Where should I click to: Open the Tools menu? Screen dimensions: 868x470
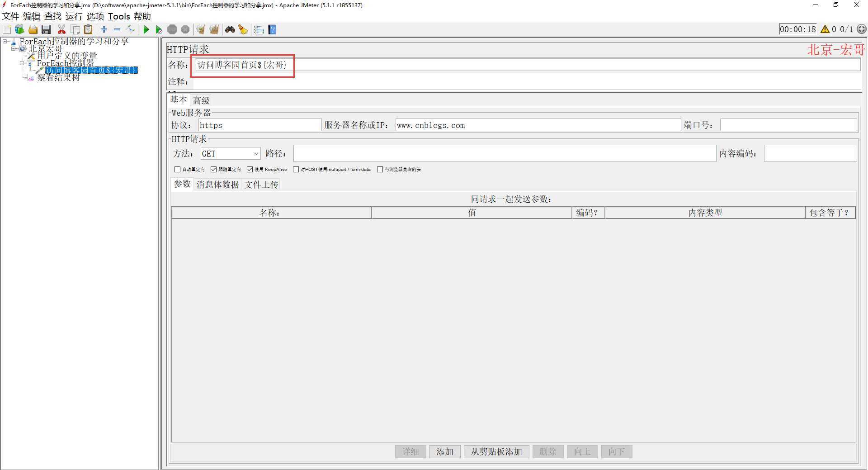pyautogui.click(x=119, y=16)
